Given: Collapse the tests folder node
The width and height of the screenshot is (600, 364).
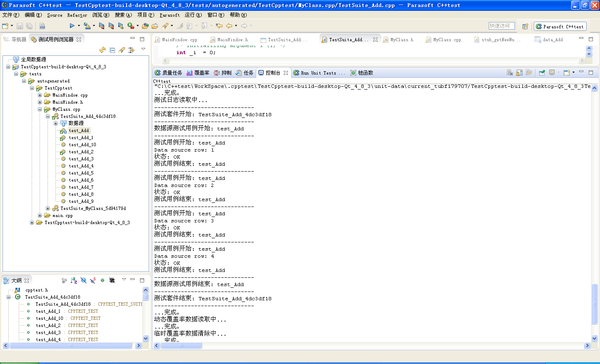Looking at the screenshot, I should pyautogui.click(x=16, y=74).
